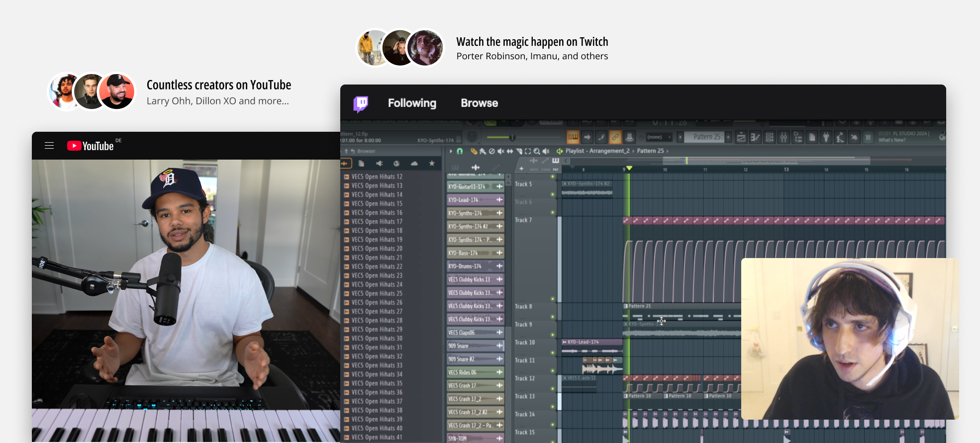This screenshot has width=980, height=443.
Task: Click the green playhead marker on timeline
Action: 629,169
